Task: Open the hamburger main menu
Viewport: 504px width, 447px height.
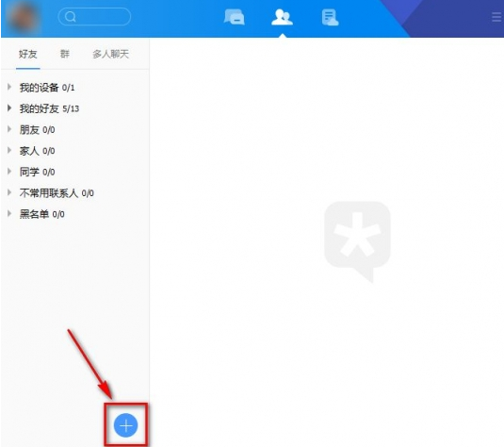Action: pyautogui.click(x=496, y=17)
